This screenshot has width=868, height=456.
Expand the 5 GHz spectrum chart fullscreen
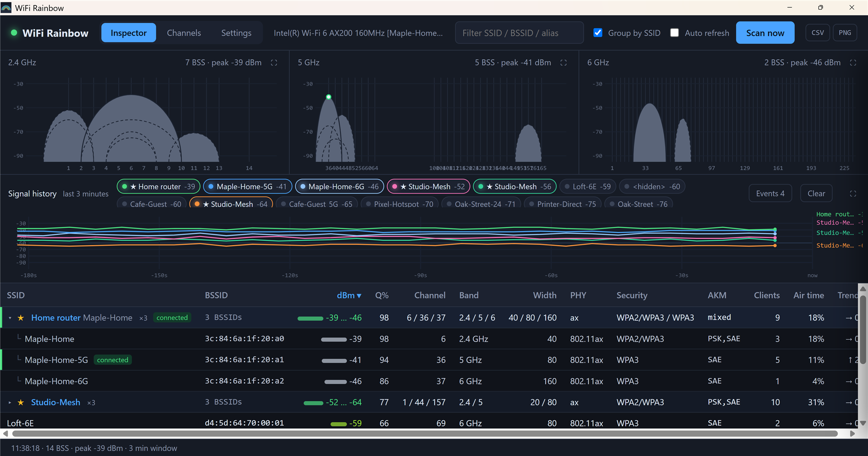tap(563, 63)
